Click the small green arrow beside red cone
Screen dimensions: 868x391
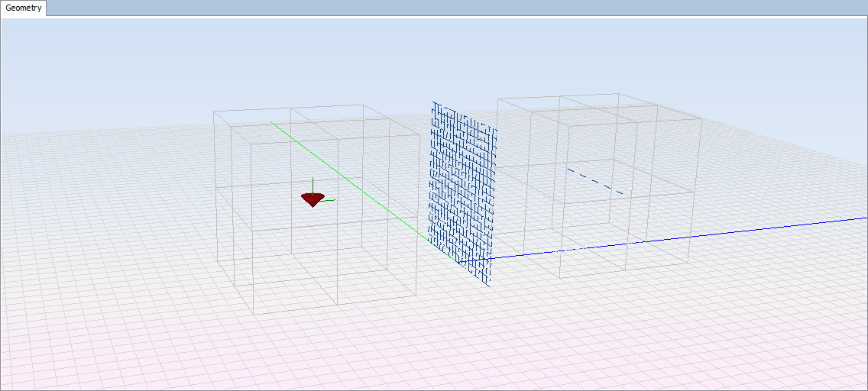(329, 201)
